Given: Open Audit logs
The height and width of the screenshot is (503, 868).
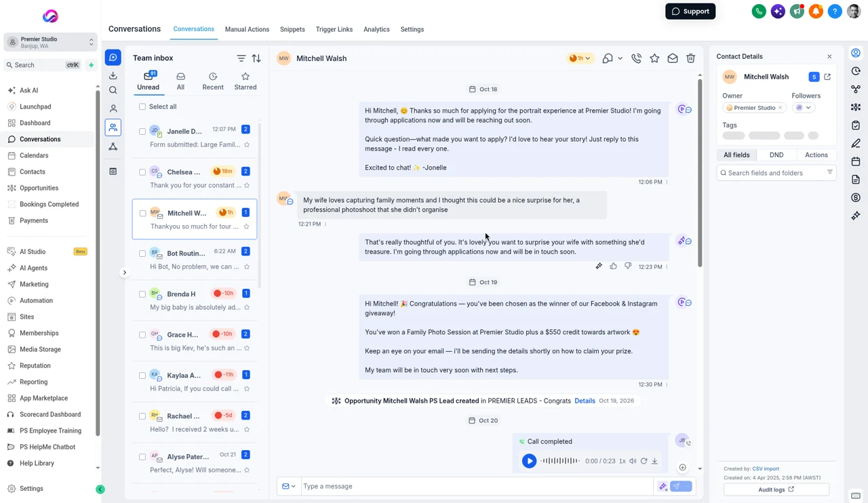Looking at the screenshot, I should 776,489.
